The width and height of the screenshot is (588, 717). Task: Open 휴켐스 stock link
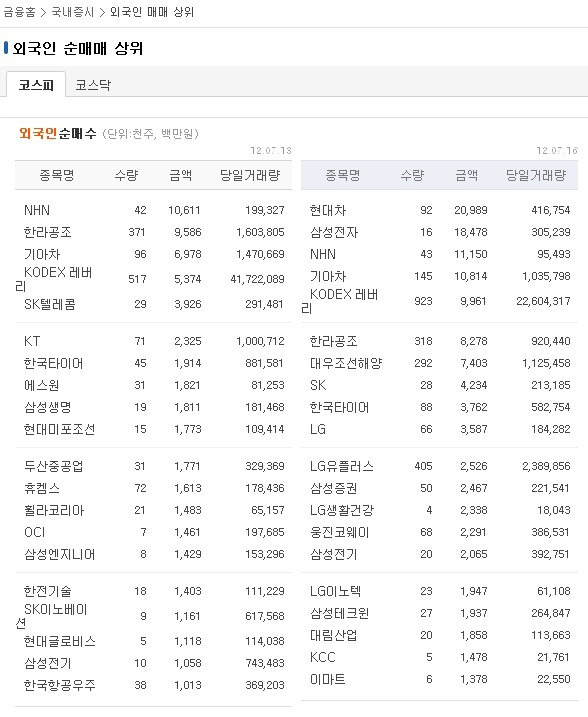click(x=42, y=488)
